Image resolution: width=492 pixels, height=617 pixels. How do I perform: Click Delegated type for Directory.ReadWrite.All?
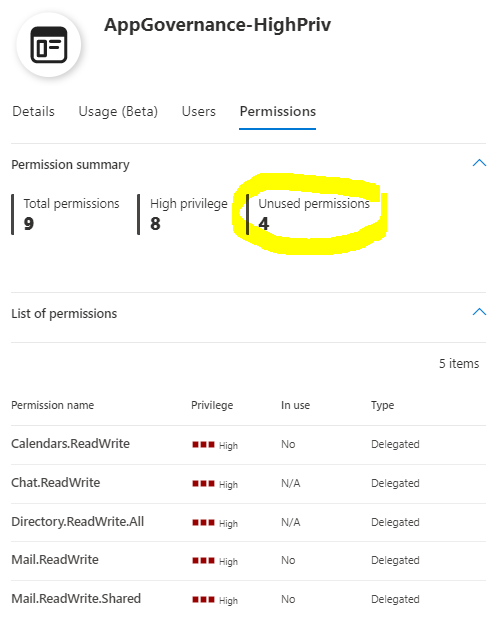[395, 522]
